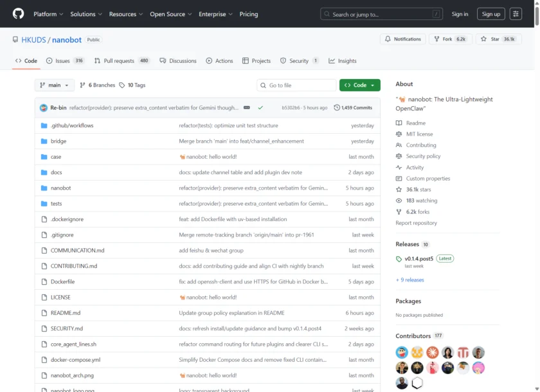The height and width of the screenshot is (392, 540).
Task: Star the nanobot repository
Action: 498,37
